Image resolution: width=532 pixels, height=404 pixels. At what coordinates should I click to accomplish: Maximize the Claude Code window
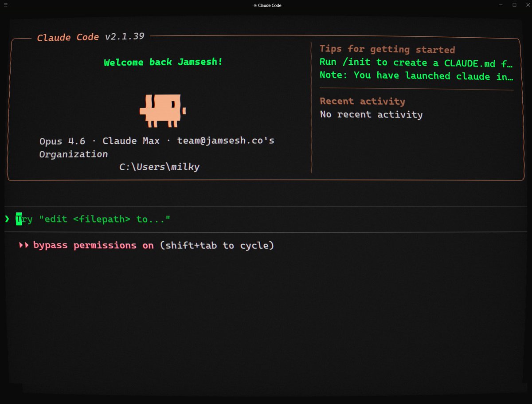click(x=514, y=5)
